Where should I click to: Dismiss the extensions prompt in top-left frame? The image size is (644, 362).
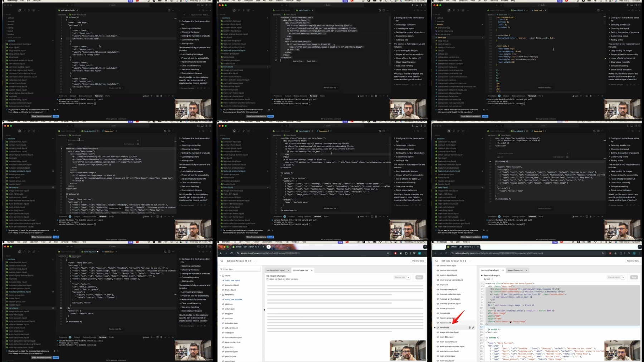coord(58,110)
